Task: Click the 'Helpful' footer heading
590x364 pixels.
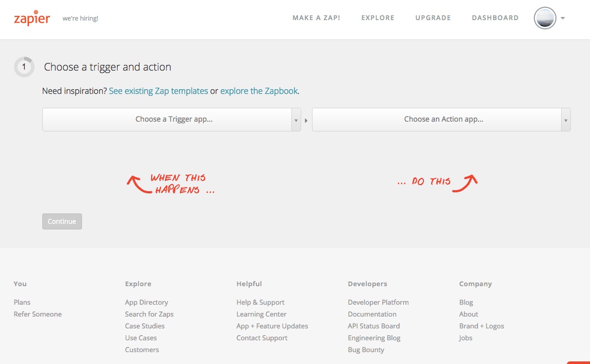Action: click(249, 284)
